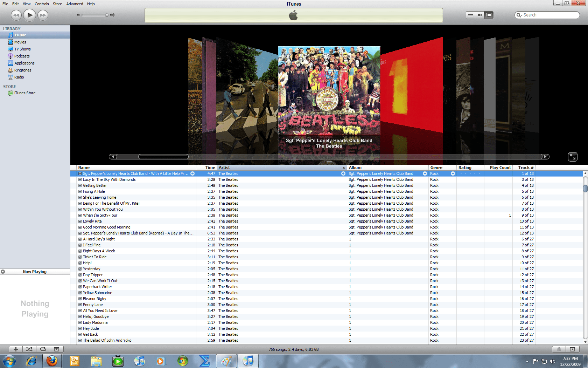Sort songs by the Album column
Image resolution: width=588 pixels, height=368 pixels.
[x=388, y=168]
